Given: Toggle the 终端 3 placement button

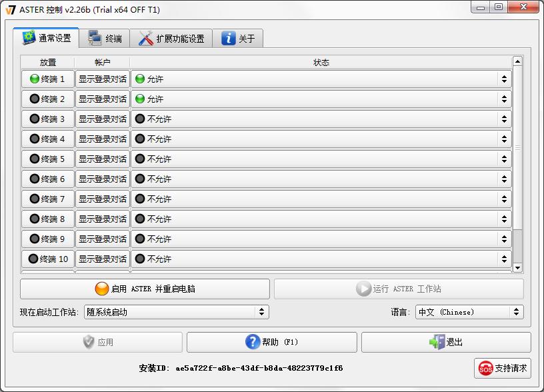Looking at the screenshot, I should [x=48, y=119].
